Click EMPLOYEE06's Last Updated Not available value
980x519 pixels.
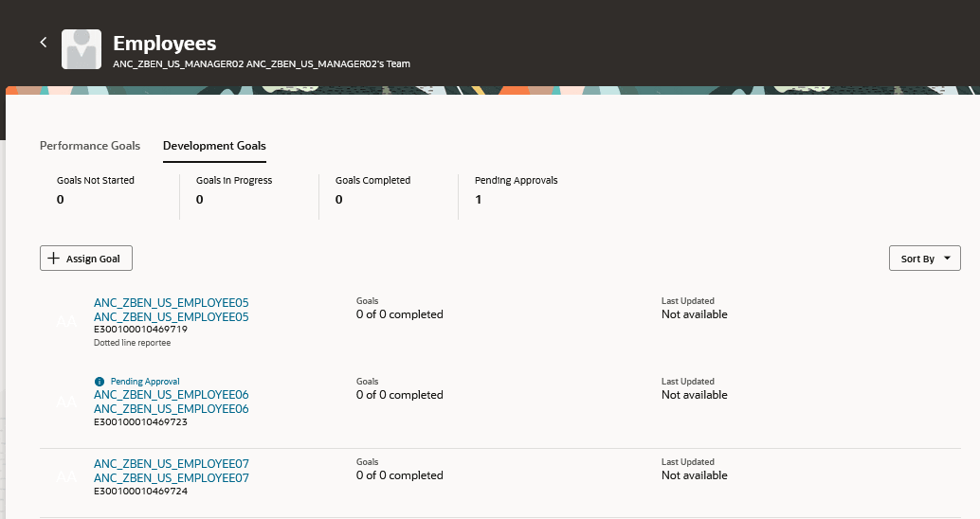[695, 395]
